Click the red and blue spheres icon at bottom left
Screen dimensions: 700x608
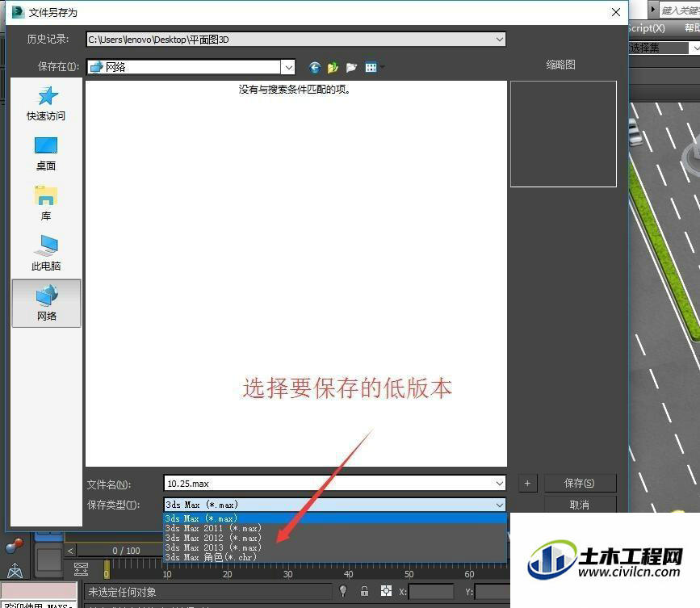[15, 546]
